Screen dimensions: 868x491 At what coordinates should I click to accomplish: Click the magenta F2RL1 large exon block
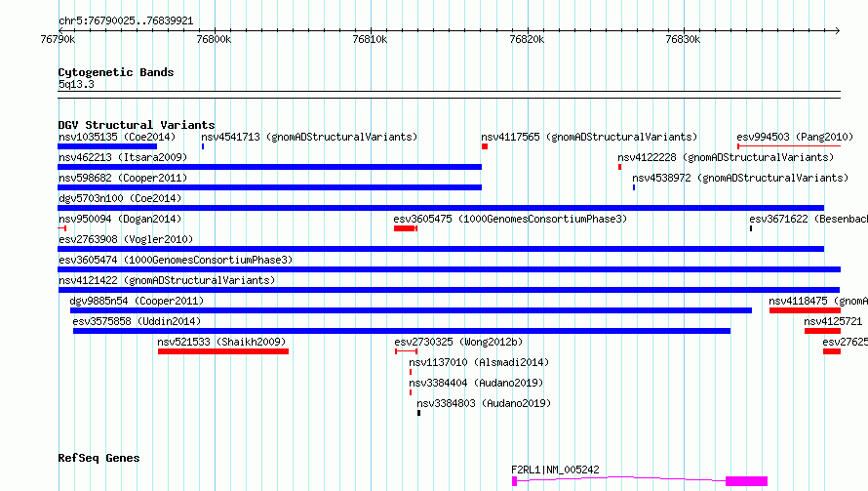tap(747, 481)
